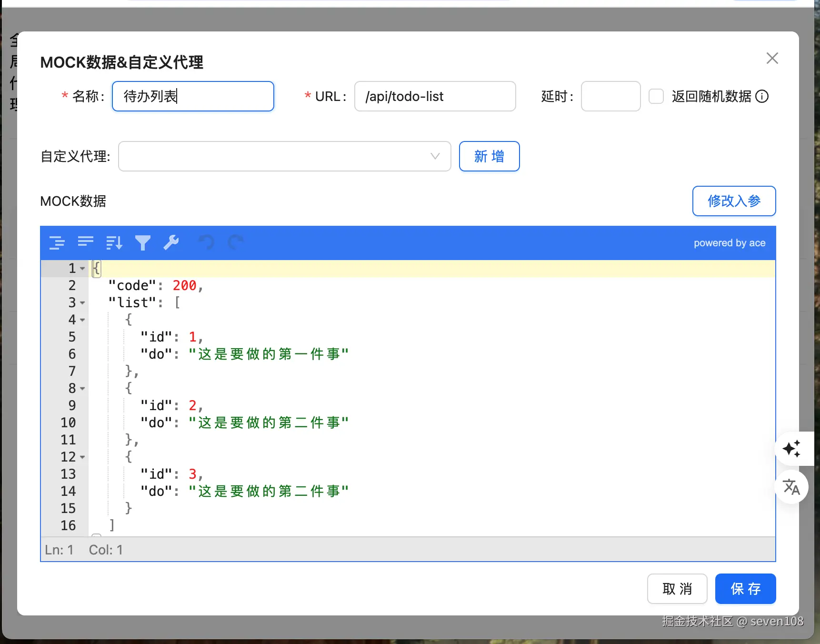This screenshot has width=820, height=644.
Task: Click the "do" string on line 10
Action: coord(269,423)
